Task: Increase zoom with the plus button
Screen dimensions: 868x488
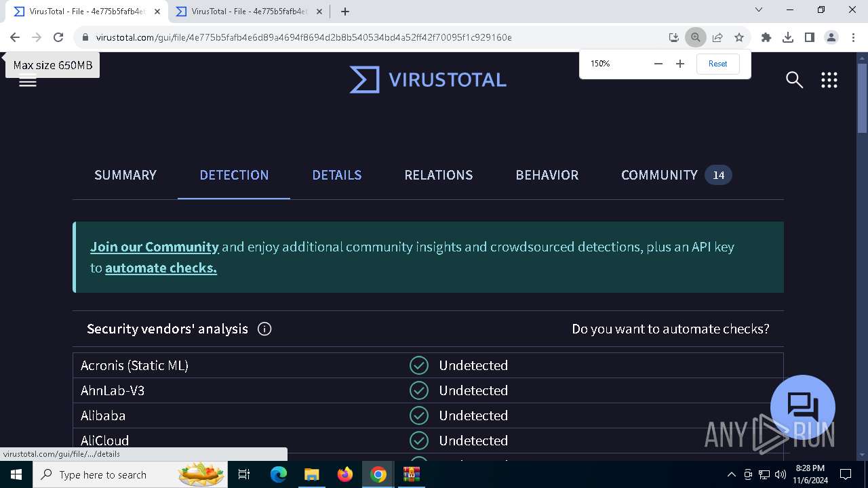Action: pyautogui.click(x=680, y=64)
